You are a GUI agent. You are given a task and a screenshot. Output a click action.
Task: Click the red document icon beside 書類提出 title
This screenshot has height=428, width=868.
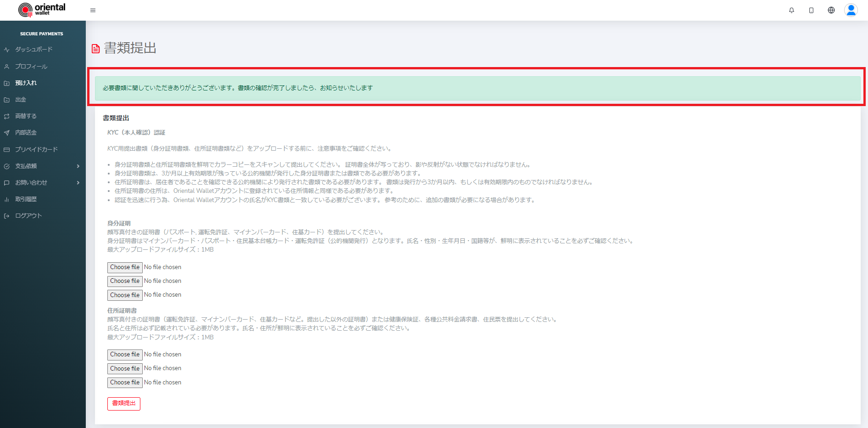point(95,49)
